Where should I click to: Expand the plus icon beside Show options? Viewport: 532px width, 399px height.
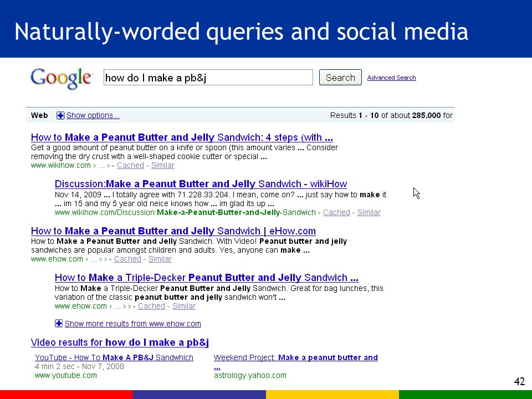60,115
